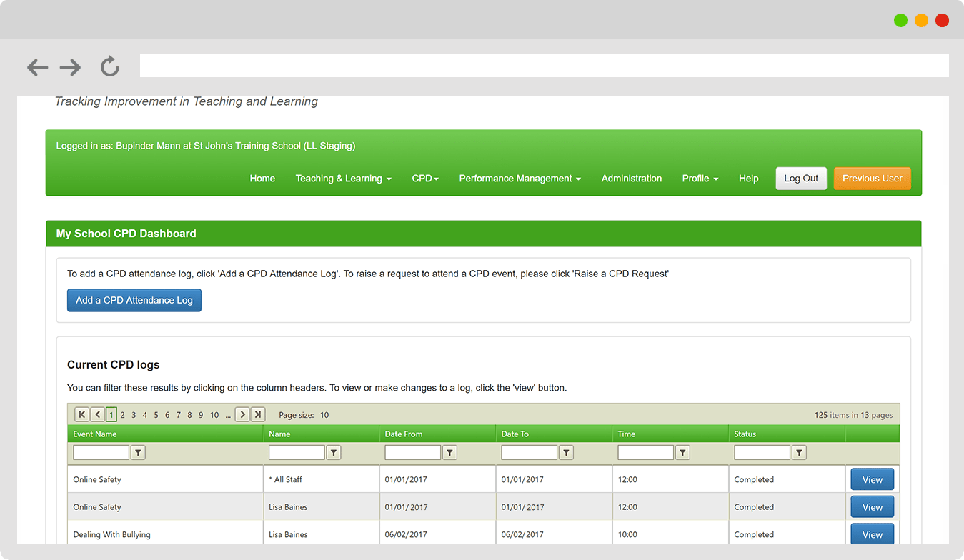This screenshot has height=560, width=964.
Task: Go forward using the browser forward arrow
Action: 70,67
